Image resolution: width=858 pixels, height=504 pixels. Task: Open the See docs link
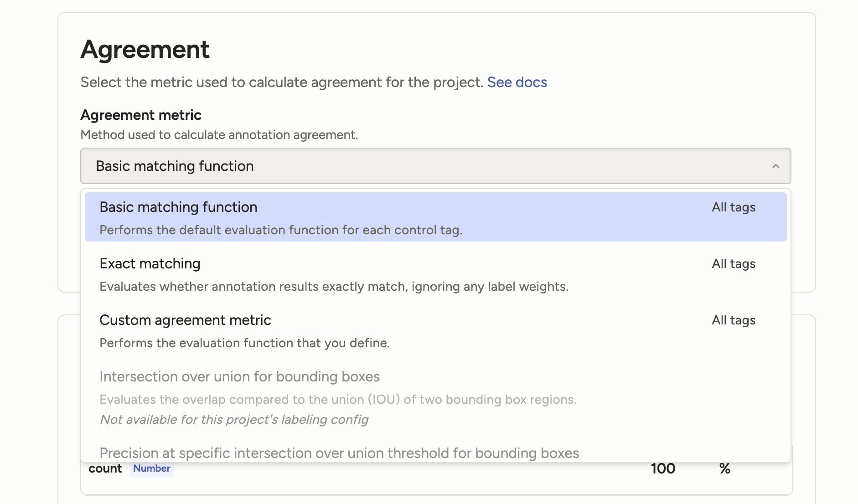pos(517,82)
